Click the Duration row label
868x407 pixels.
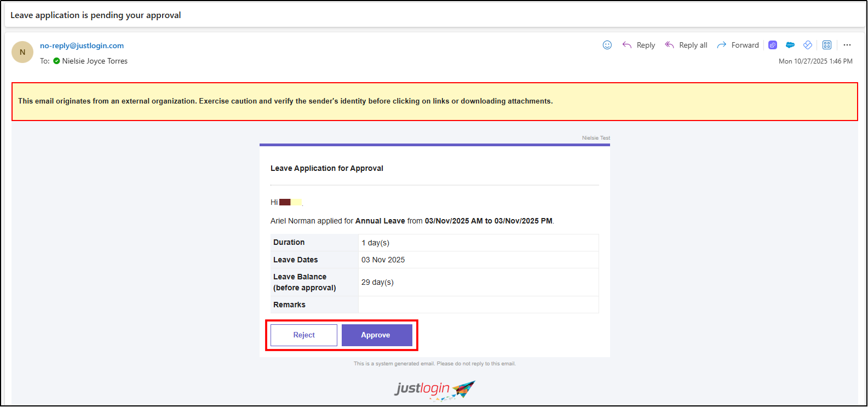coord(289,242)
